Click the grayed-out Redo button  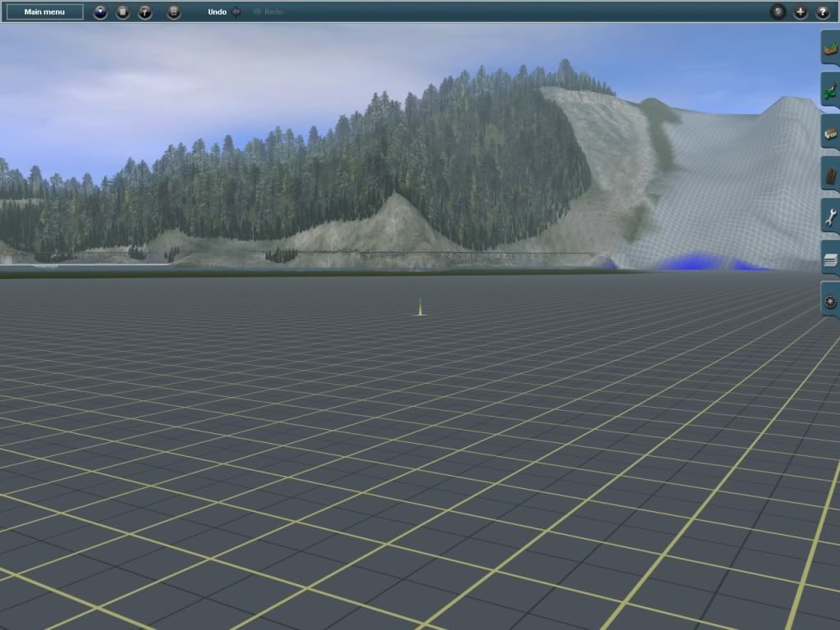[x=268, y=11]
